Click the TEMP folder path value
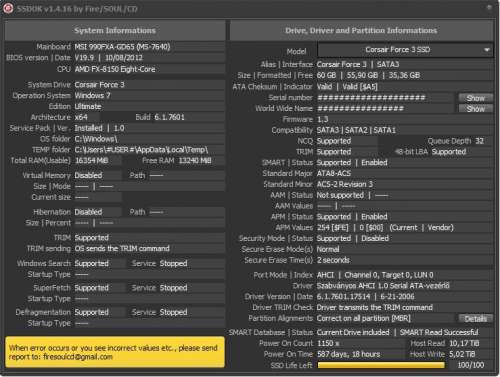The width and height of the screenshot is (500, 377). coord(141,150)
